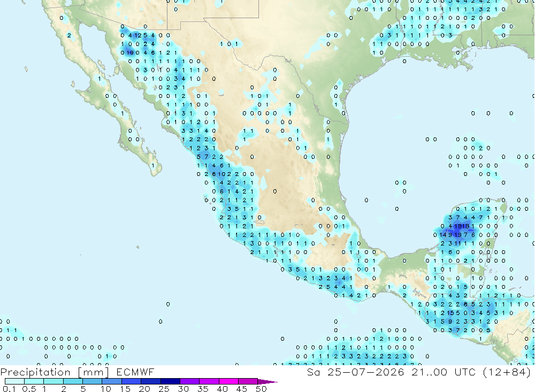Click the 0.1–0.5 mm legend color swatch
The height and width of the screenshot is (392, 535).
coord(14,381)
